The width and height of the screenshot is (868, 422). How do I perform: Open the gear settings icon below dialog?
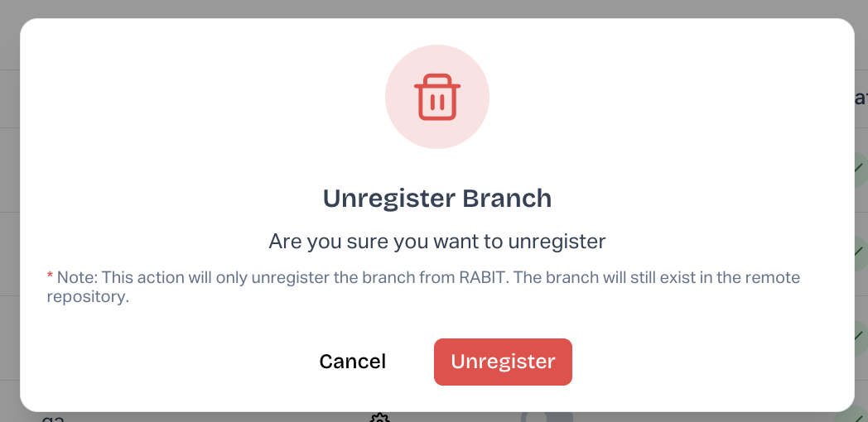[x=380, y=417]
